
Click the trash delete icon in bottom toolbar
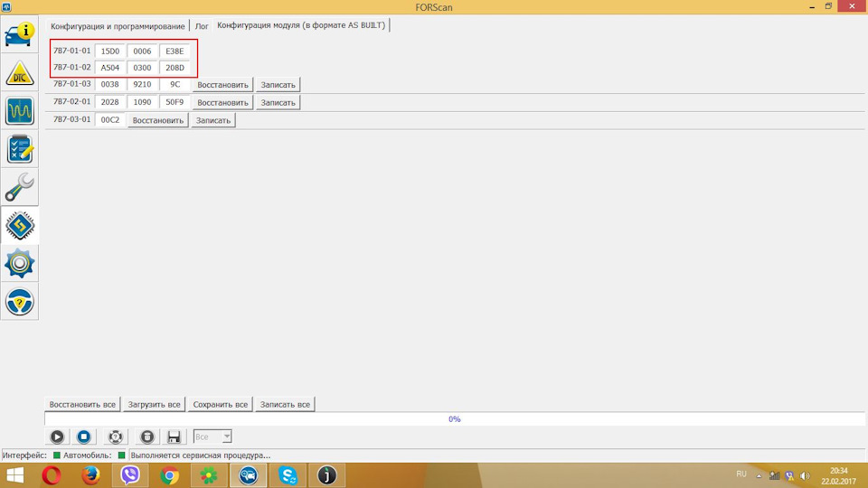click(x=146, y=436)
